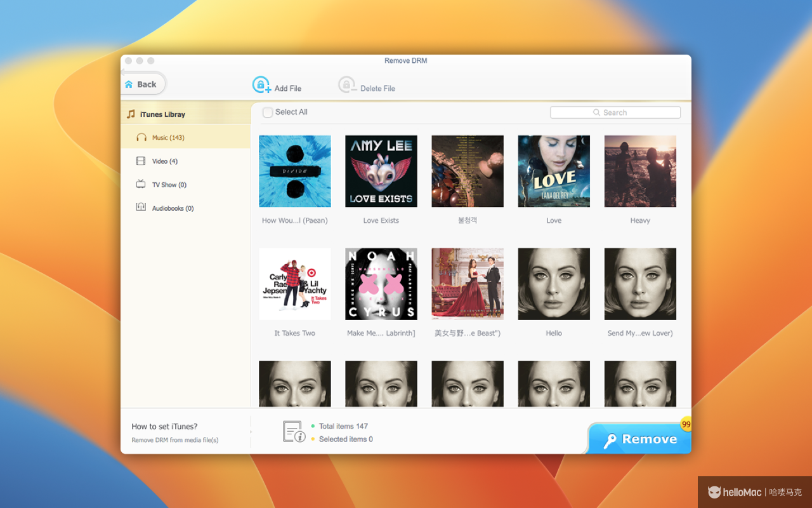
Task: Open the Audiobooks (0) category
Action: coord(185,208)
